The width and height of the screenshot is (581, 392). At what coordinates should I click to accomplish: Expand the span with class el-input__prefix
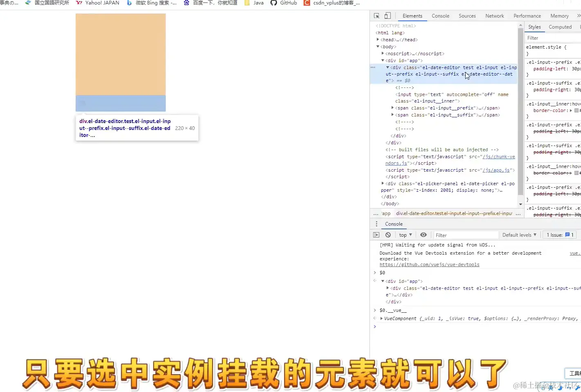392,108
